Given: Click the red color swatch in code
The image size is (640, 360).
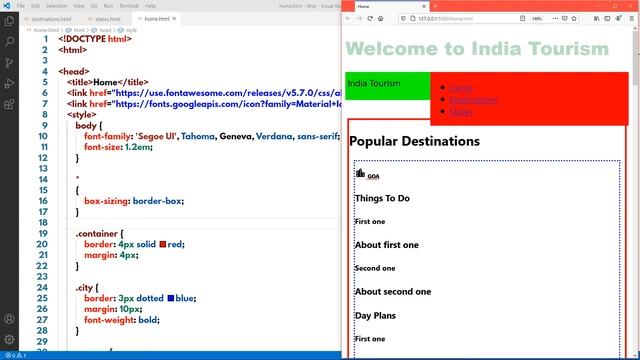Looking at the screenshot, I should coord(162,244).
